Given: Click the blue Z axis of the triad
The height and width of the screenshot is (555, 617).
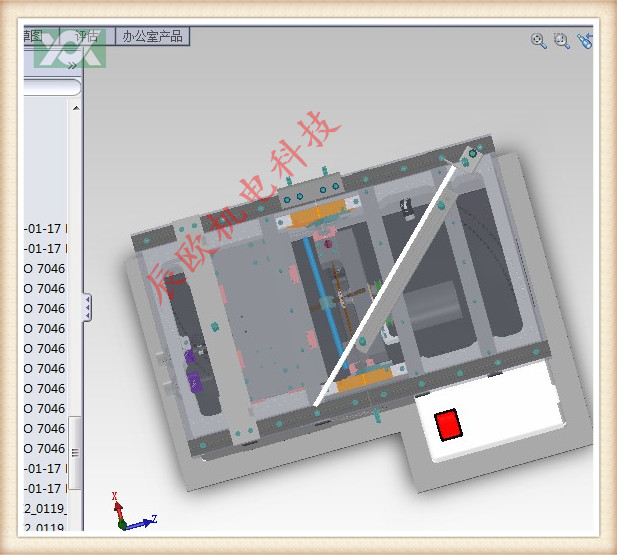Looking at the screenshot, I should pos(141,523).
